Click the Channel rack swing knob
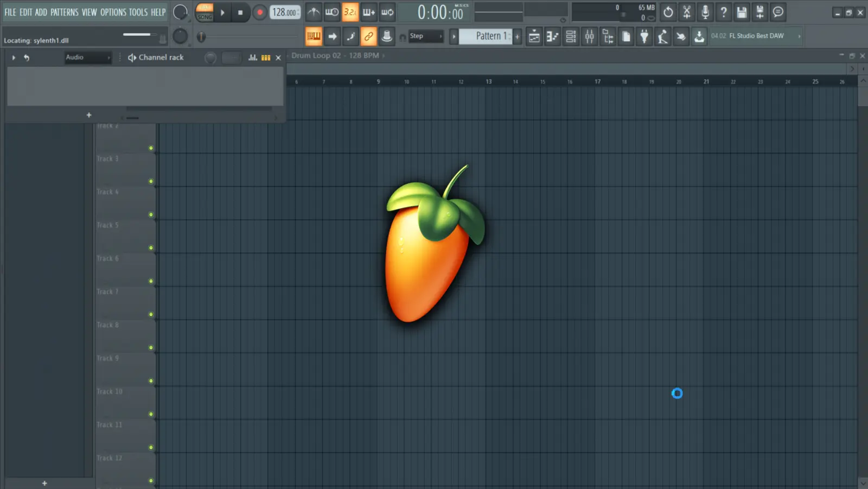This screenshot has width=868, height=489. click(x=210, y=58)
